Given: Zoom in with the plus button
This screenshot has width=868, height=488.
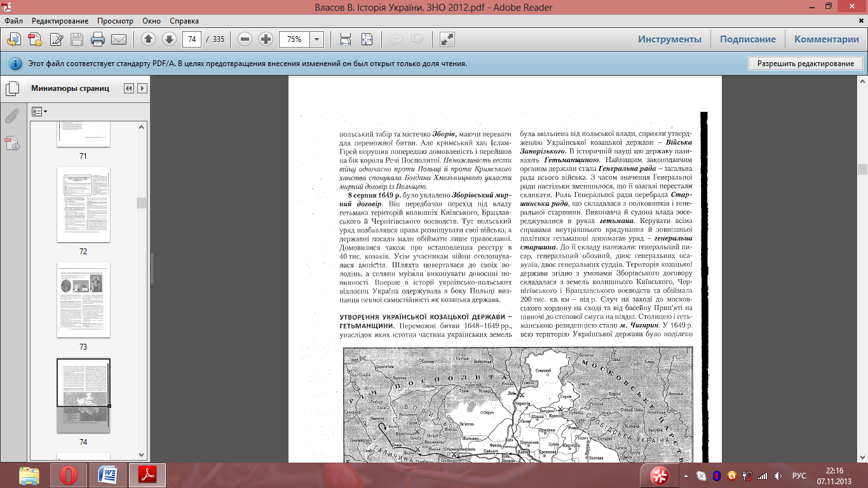Looking at the screenshot, I should (266, 39).
